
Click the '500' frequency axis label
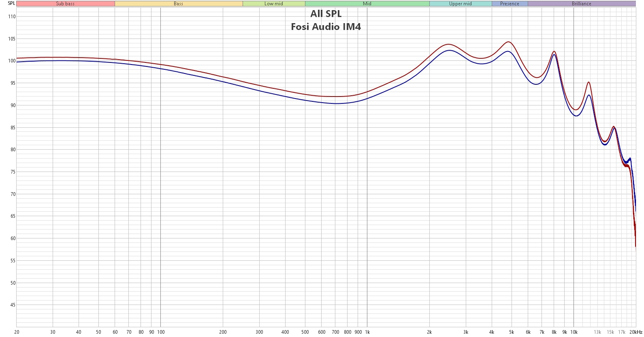coord(305,332)
